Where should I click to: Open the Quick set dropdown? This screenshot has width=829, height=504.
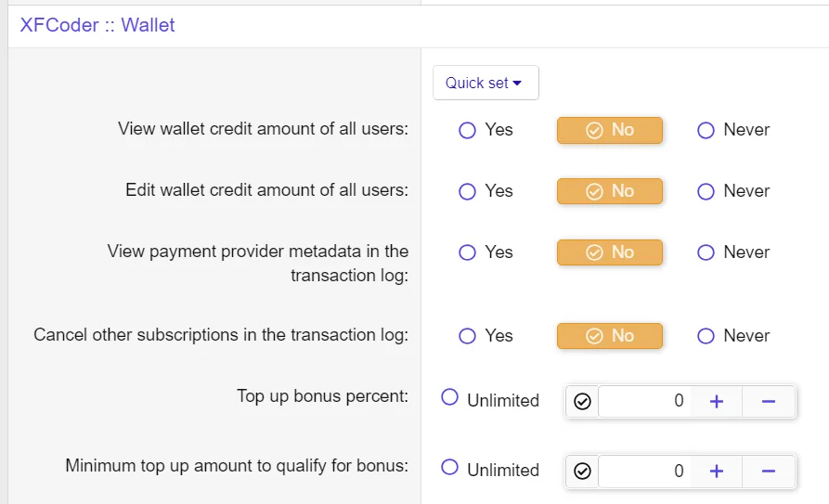(x=485, y=83)
